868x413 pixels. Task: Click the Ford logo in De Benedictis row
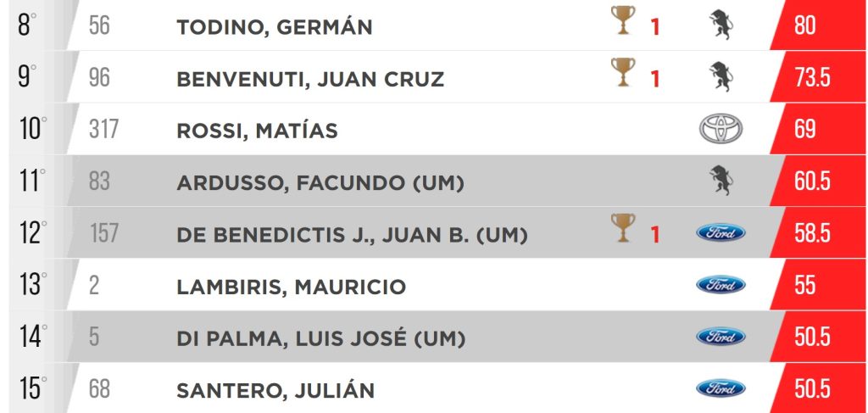point(721,233)
